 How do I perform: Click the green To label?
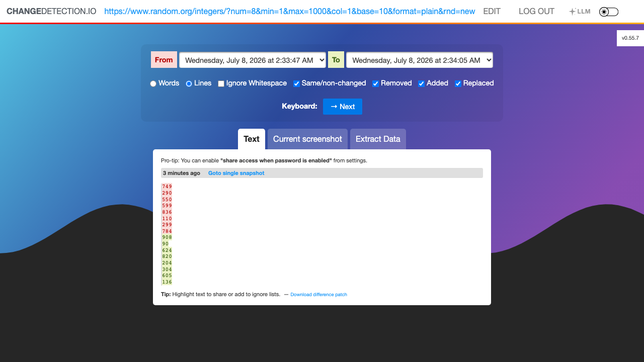(336, 60)
